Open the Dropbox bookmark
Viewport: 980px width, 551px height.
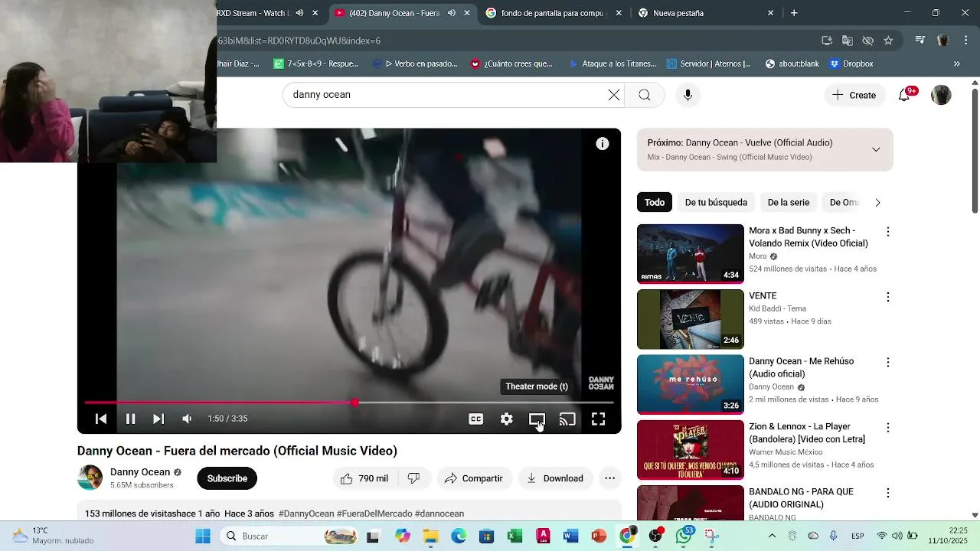[851, 64]
